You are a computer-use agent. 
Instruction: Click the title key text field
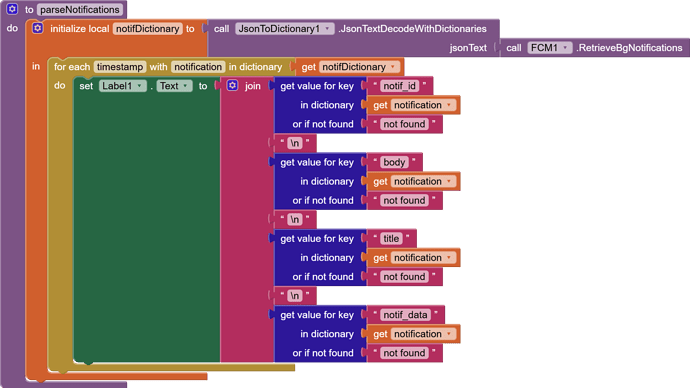[x=391, y=238]
